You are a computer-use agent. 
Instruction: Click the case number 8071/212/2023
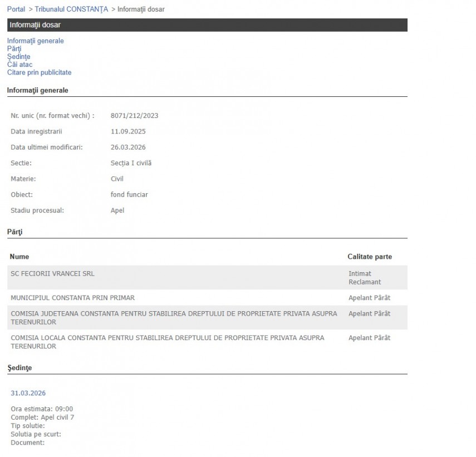[134, 116]
